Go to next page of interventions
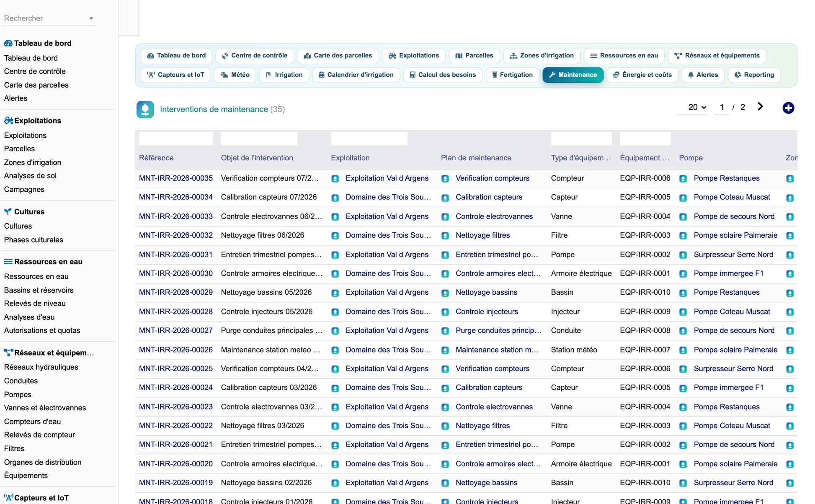The width and height of the screenshot is (815, 504). coord(760,107)
